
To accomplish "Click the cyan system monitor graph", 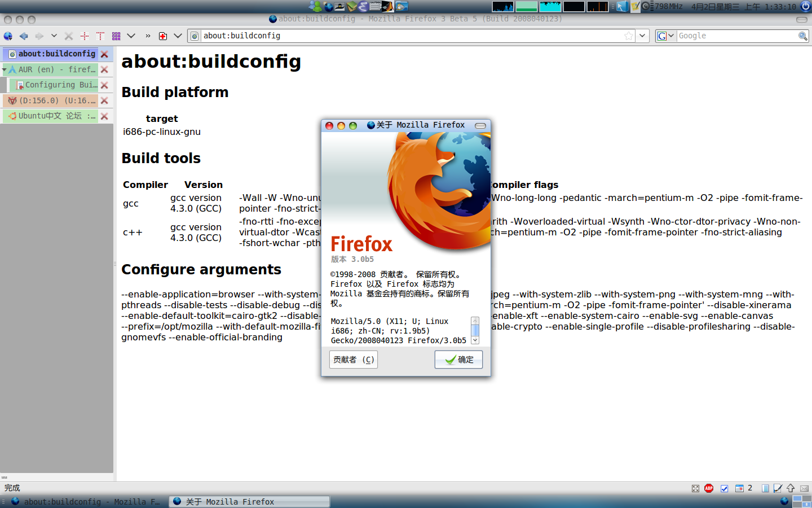I will (x=550, y=6).
